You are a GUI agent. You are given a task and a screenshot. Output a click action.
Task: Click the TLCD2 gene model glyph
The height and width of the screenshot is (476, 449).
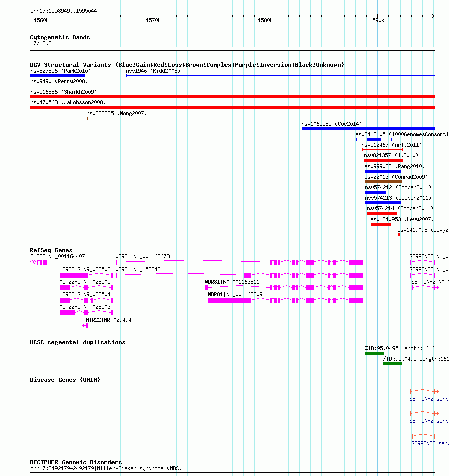[39, 262]
